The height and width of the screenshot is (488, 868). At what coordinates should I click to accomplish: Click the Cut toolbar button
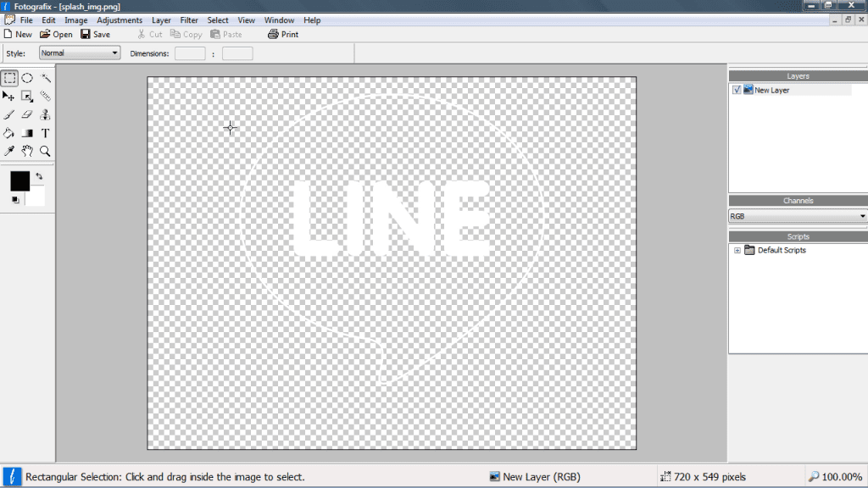pyautogui.click(x=149, y=34)
